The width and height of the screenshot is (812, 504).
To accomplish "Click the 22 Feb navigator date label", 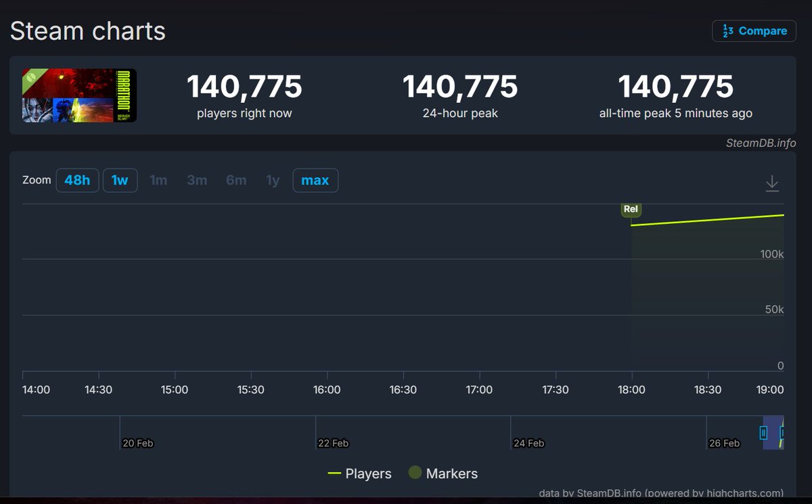I will [333, 444].
